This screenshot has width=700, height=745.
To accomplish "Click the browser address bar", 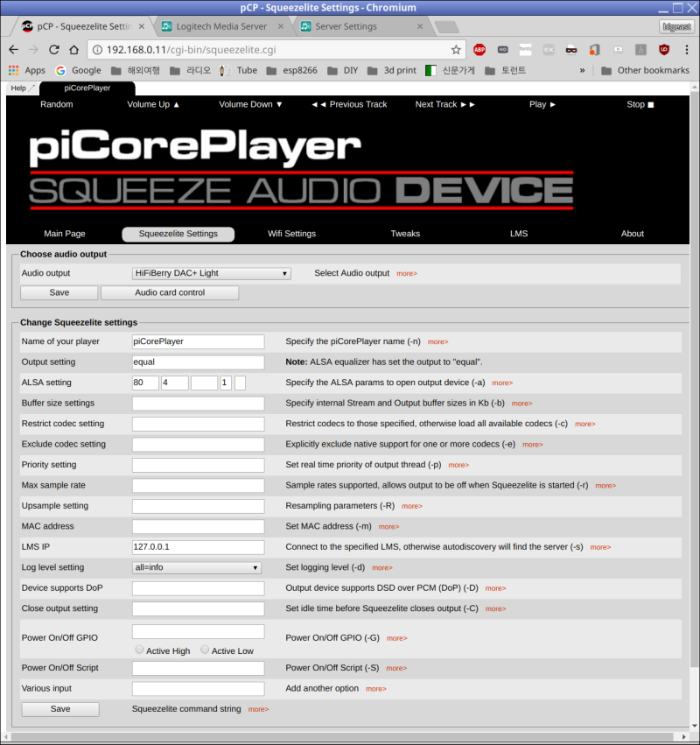I will tap(276, 50).
